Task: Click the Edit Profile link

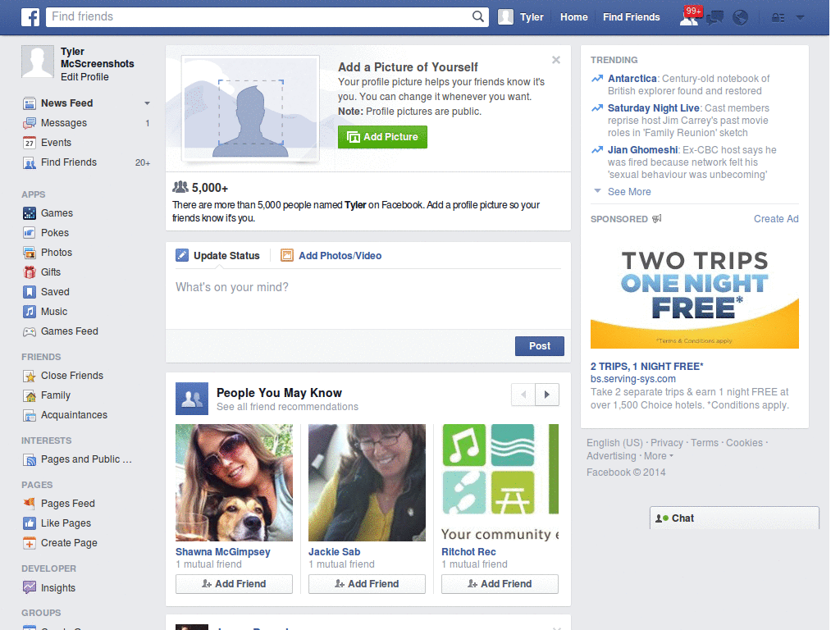Action: [x=84, y=77]
